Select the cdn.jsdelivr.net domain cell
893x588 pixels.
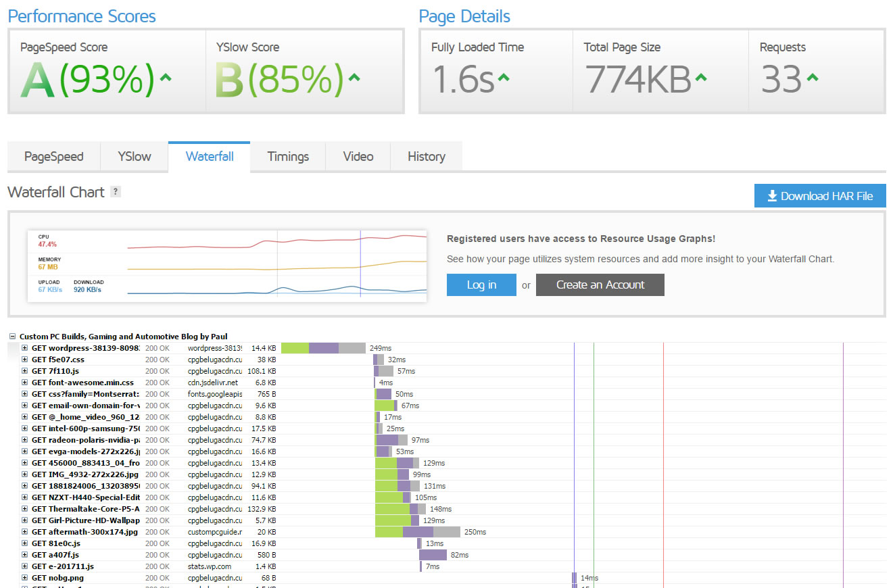click(213, 383)
